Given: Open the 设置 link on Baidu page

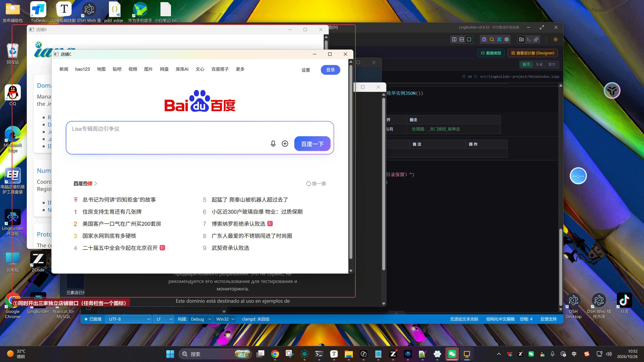Looking at the screenshot, I should pyautogui.click(x=306, y=70).
